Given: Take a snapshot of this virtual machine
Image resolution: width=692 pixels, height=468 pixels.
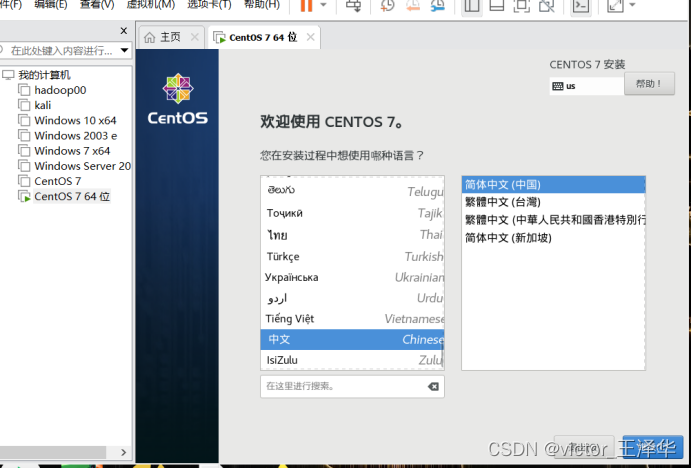Looking at the screenshot, I should click(387, 5).
